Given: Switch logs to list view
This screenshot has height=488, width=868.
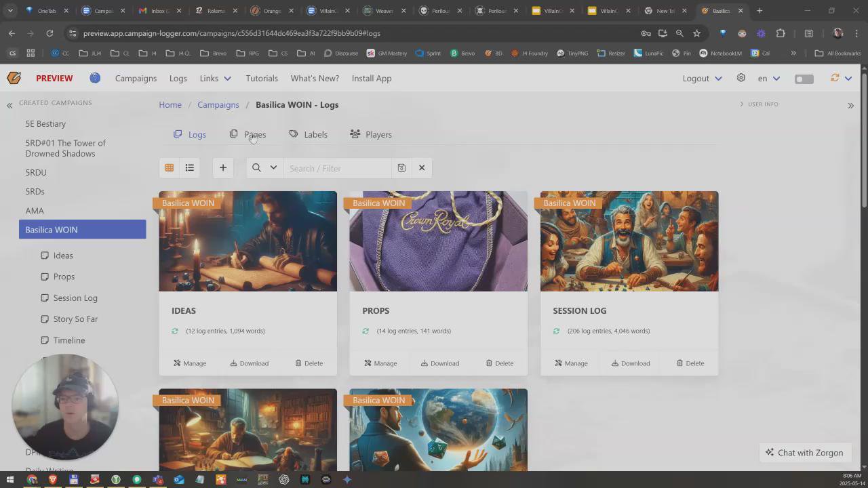Looking at the screenshot, I should (x=190, y=168).
